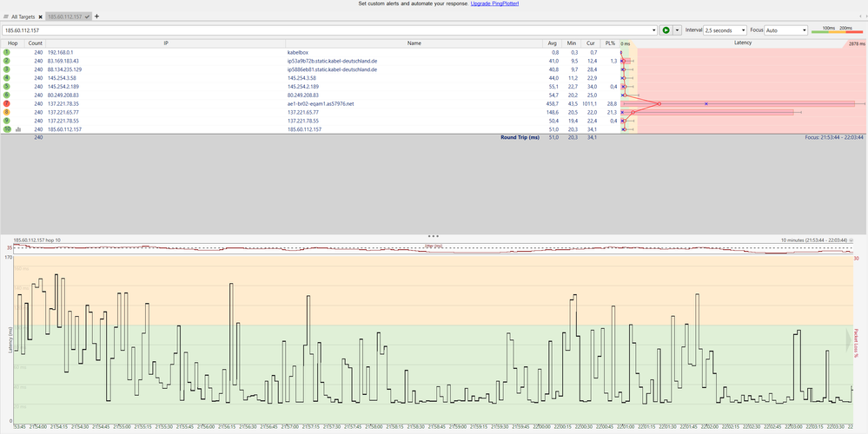Click hop 3 green status circle
The image size is (868, 434).
(x=7, y=69)
